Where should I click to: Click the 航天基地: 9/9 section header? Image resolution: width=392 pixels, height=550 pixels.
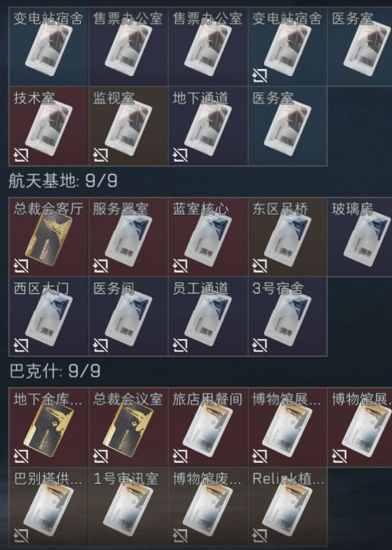[63, 181]
